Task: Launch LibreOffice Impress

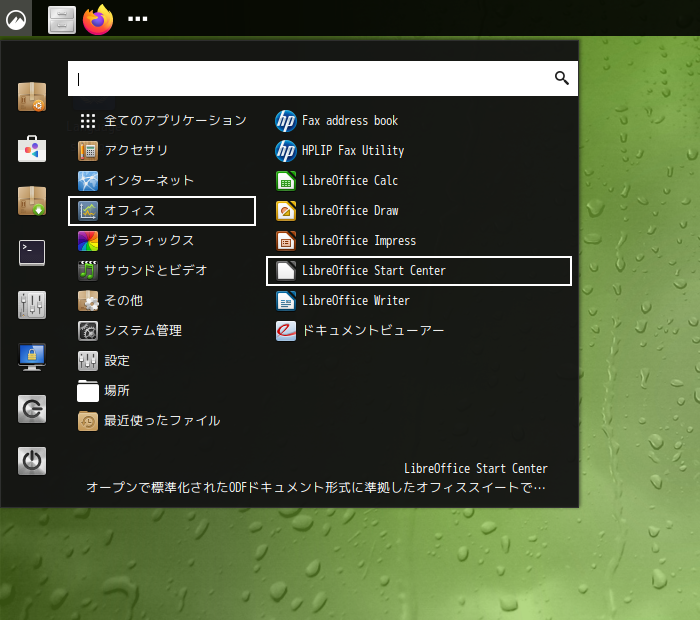Action: click(x=419, y=241)
